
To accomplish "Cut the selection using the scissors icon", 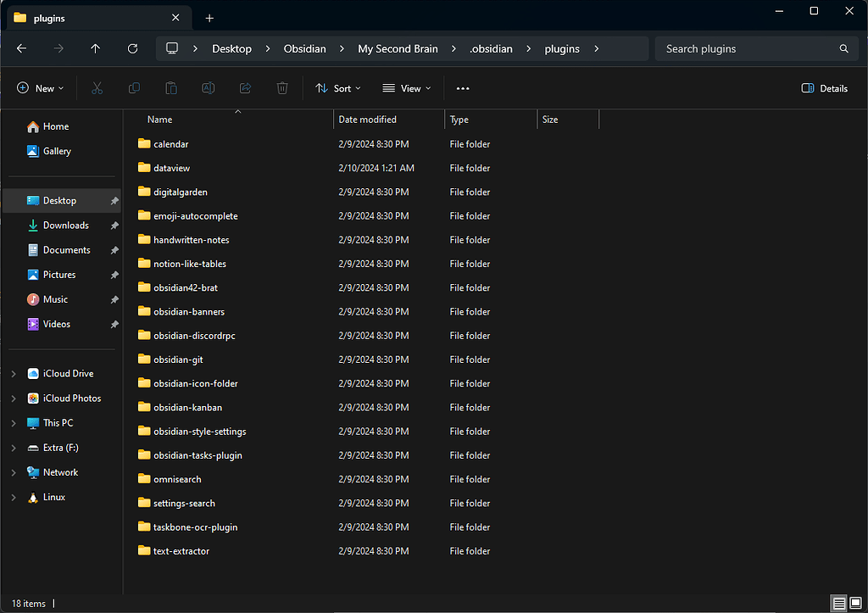I will click(x=97, y=88).
